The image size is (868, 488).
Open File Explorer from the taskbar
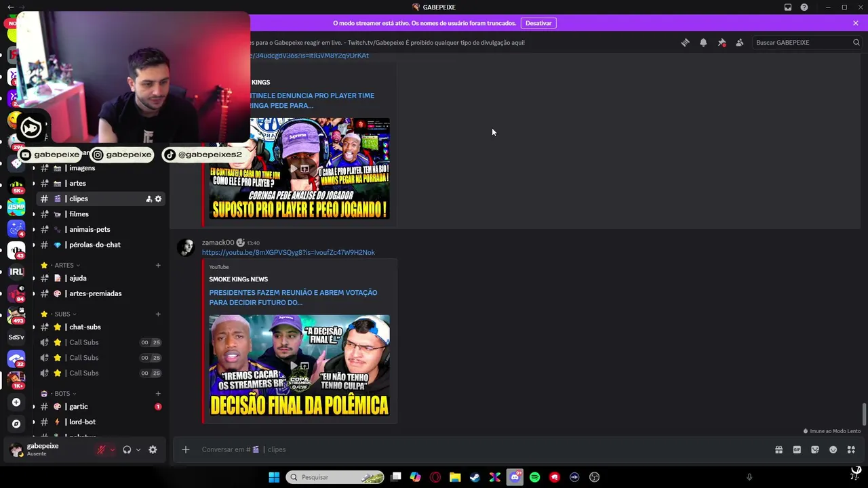[455, 477]
